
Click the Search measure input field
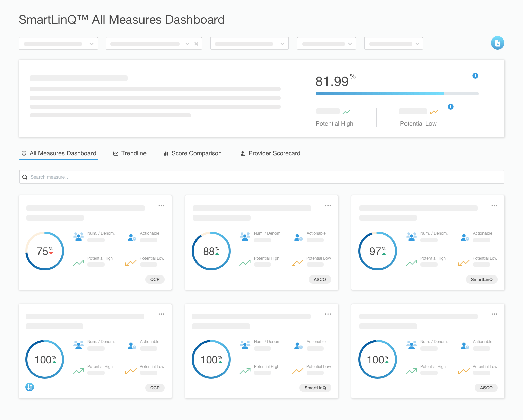coord(262,177)
